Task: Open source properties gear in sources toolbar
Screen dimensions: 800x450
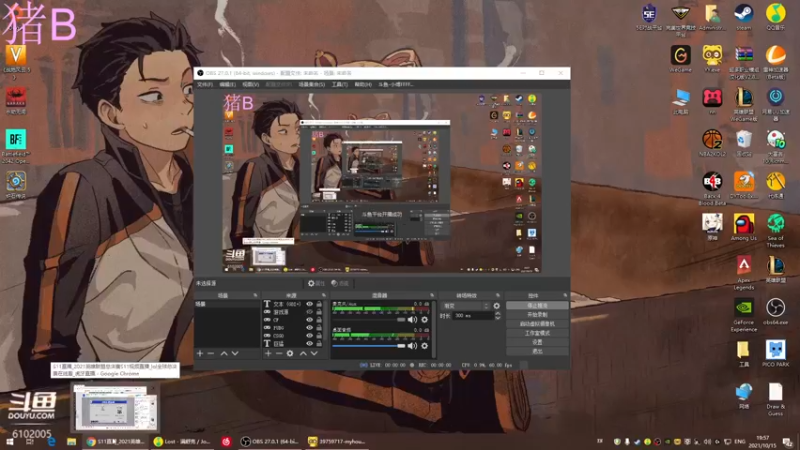Action: pos(290,353)
